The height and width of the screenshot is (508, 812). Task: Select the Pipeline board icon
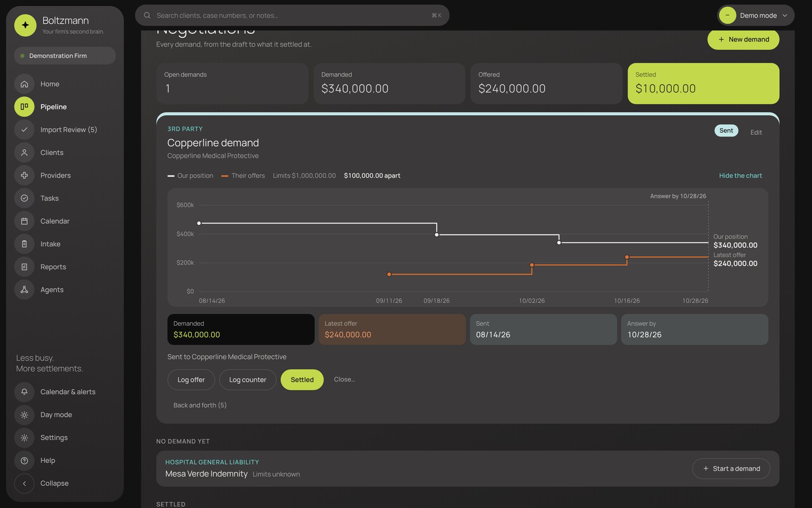(x=24, y=107)
